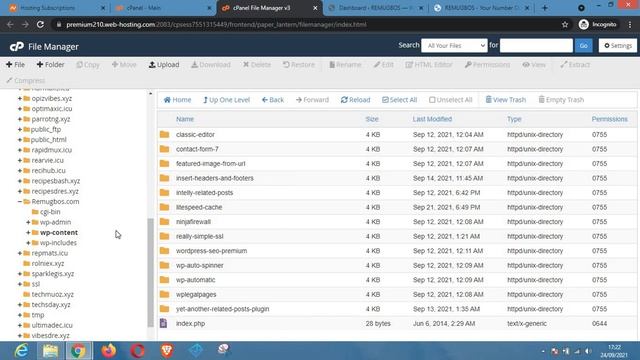Expand the public_html tree folder

point(20,140)
